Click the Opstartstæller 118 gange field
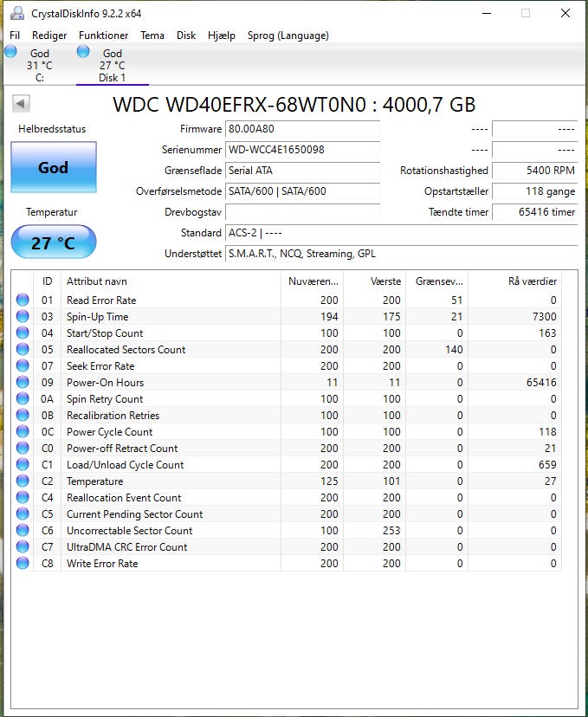The width and height of the screenshot is (588, 717). (535, 191)
